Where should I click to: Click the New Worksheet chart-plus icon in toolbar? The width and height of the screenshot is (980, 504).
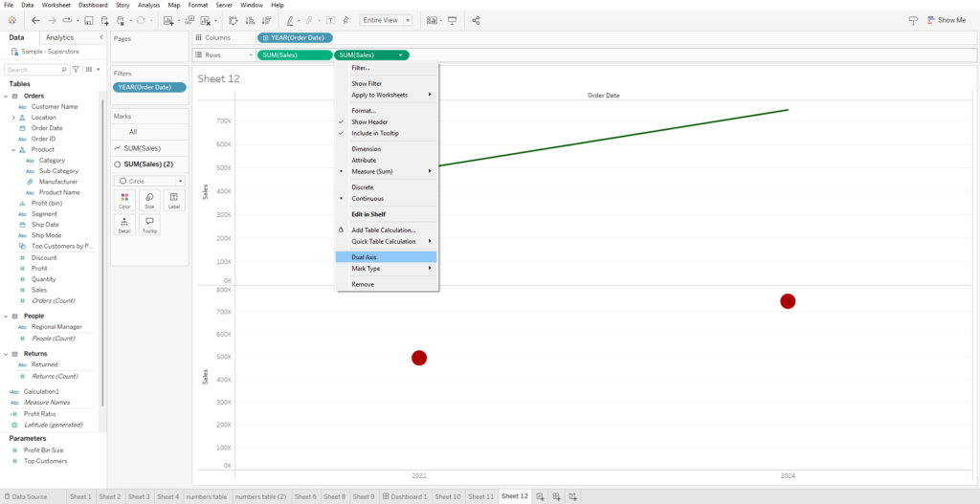coord(168,20)
